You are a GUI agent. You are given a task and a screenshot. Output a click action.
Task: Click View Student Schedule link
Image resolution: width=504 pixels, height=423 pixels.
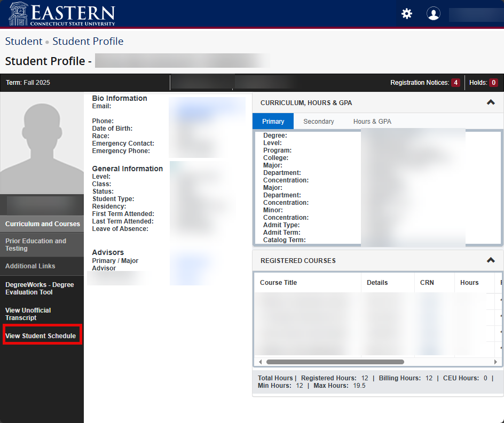click(41, 336)
